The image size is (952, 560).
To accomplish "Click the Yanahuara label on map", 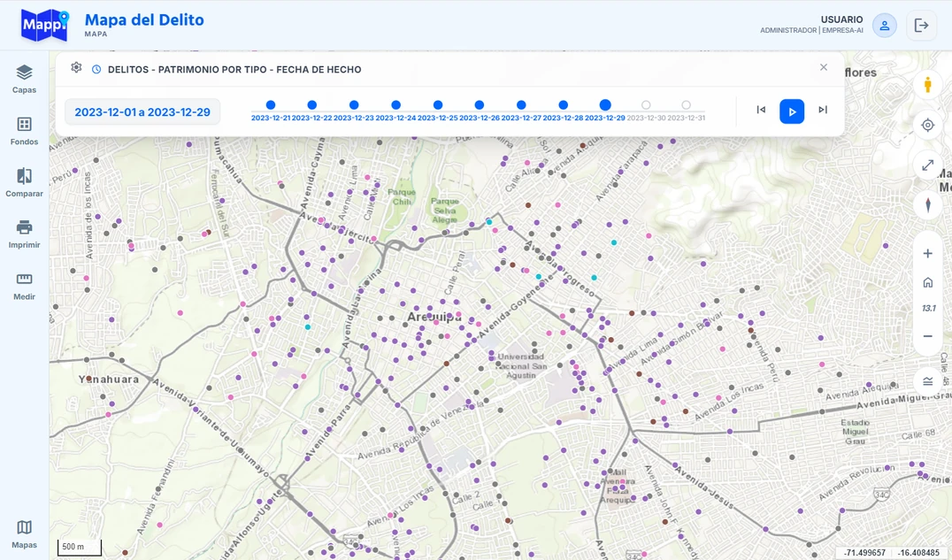I will (x=109, y=379).
